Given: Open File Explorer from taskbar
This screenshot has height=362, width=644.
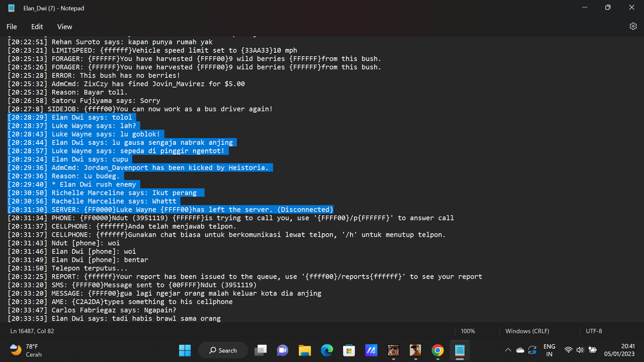Looking at the screenshot, I should [x=305, y=350].
